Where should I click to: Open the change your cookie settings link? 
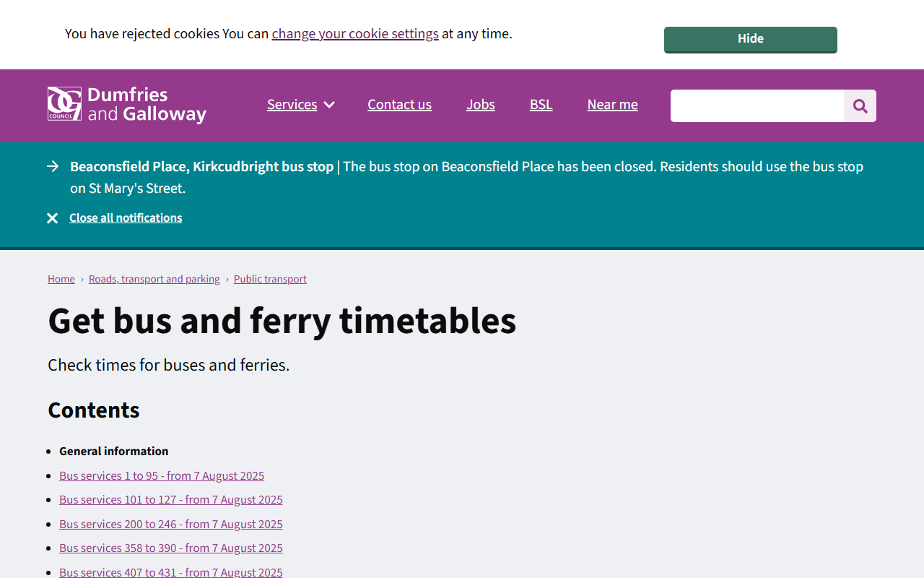coord(355,34)
